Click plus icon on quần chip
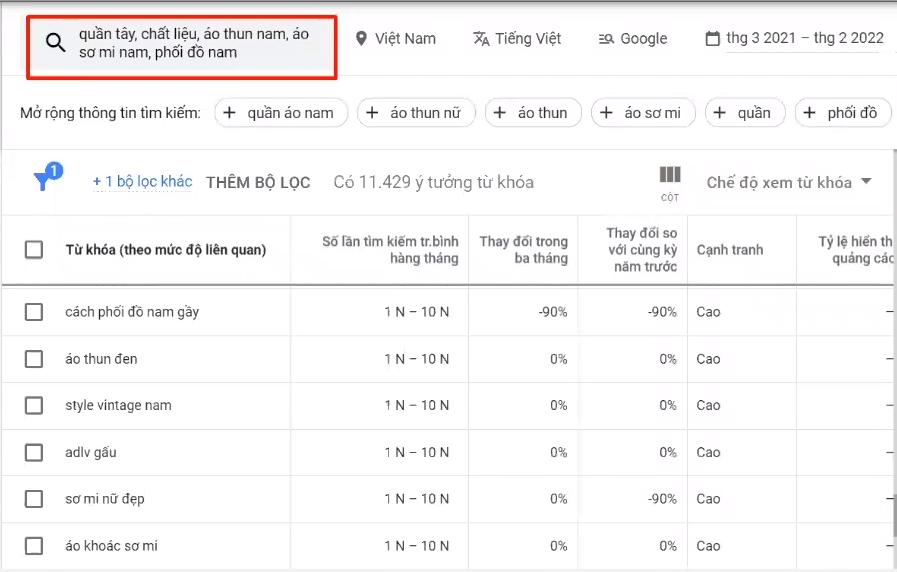Viewport: 897px width, 572px height. pos(719,113)
